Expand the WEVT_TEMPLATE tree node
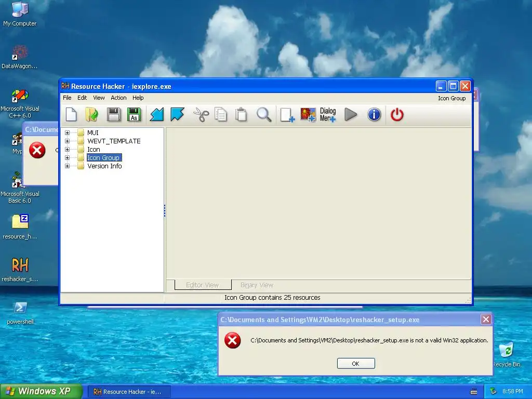The height and width of the screenshot is (399, 532). click(x=67, y=141)
